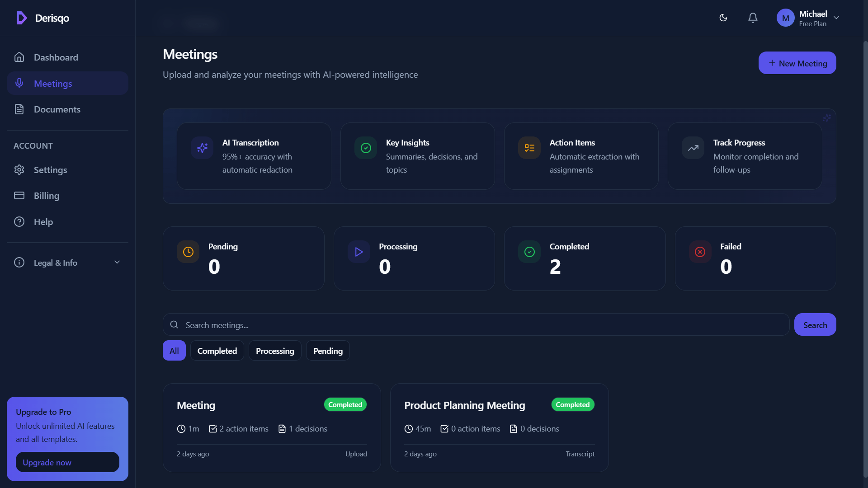The height and width of the screenshot is (488, 868).
Task: Open the Billing card icon
Action: pos(19,195)
